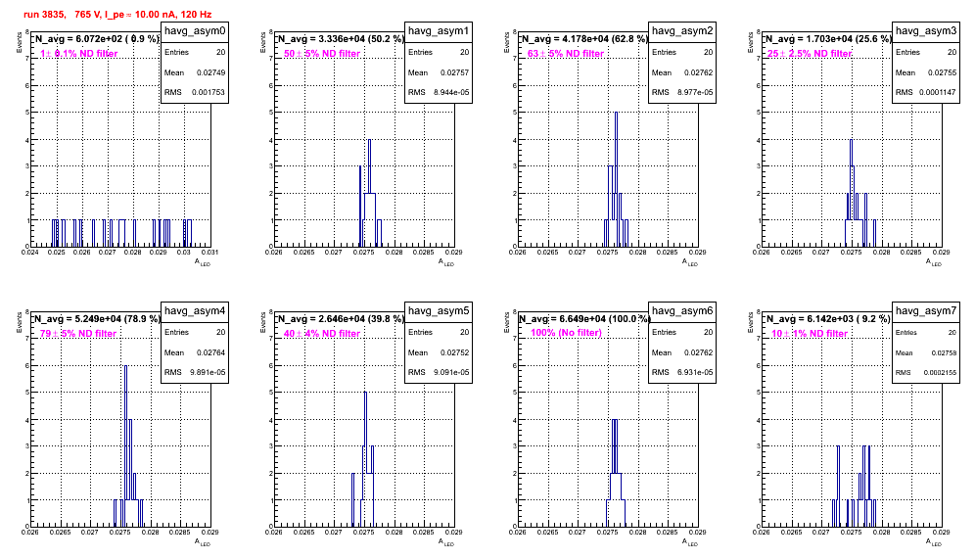
Task: Select the havg_asym6 stats box title
Action: pyautogui.click(x=682, y=311)
